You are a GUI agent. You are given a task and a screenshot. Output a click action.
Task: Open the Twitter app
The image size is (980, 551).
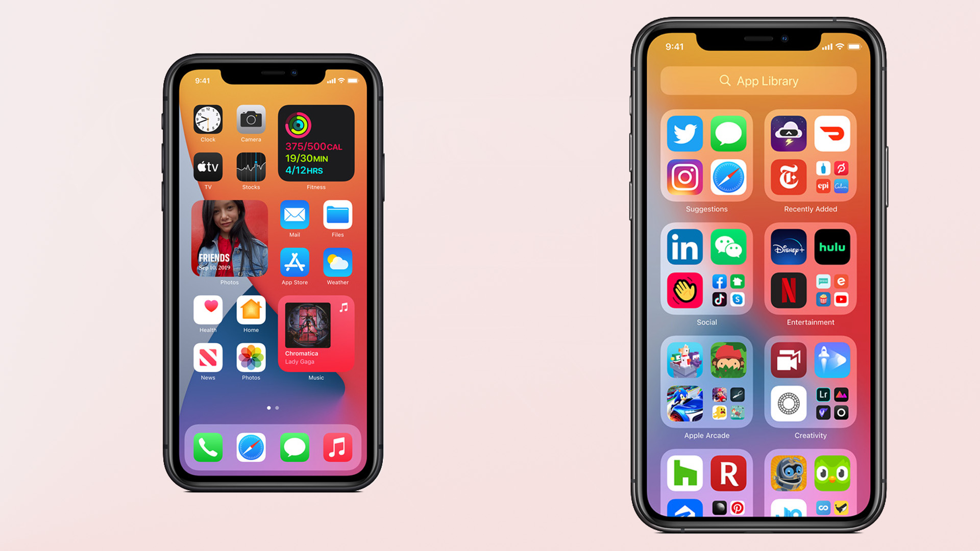click(684, 134)
